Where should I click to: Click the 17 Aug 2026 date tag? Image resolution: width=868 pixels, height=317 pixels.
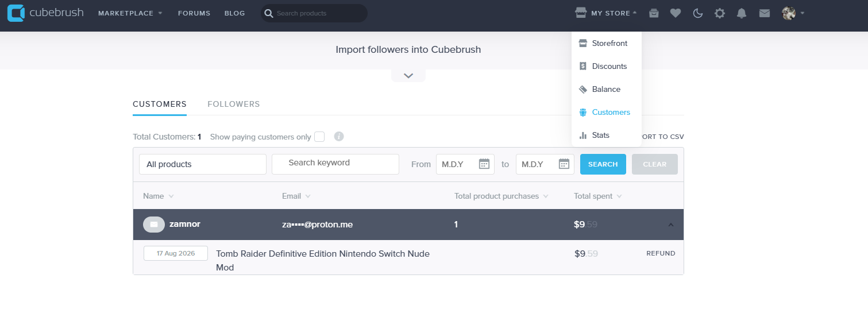(176, 253)
